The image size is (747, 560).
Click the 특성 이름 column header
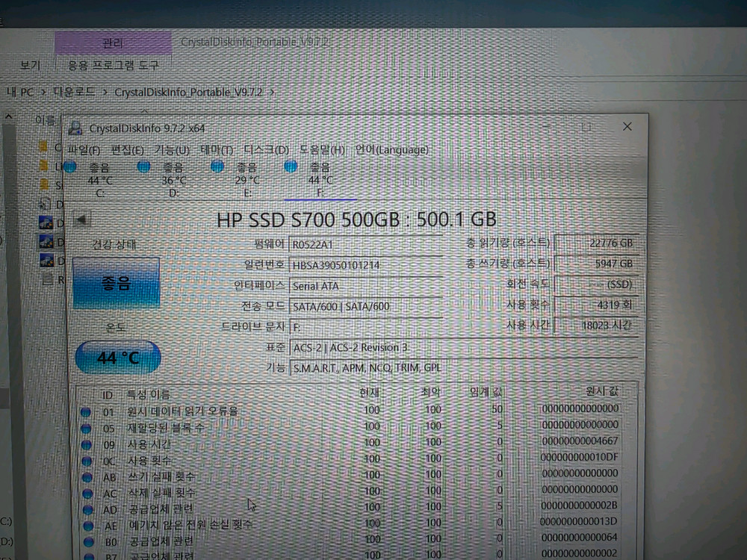point(148,394)
